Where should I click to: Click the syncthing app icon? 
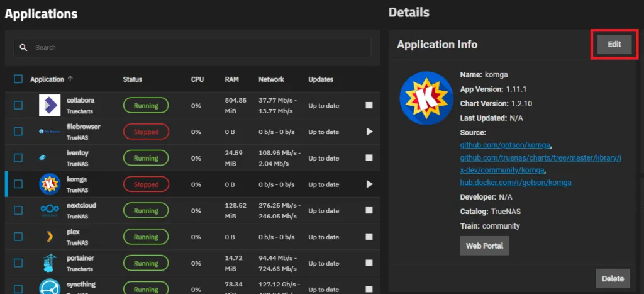(x=49, y=286)
